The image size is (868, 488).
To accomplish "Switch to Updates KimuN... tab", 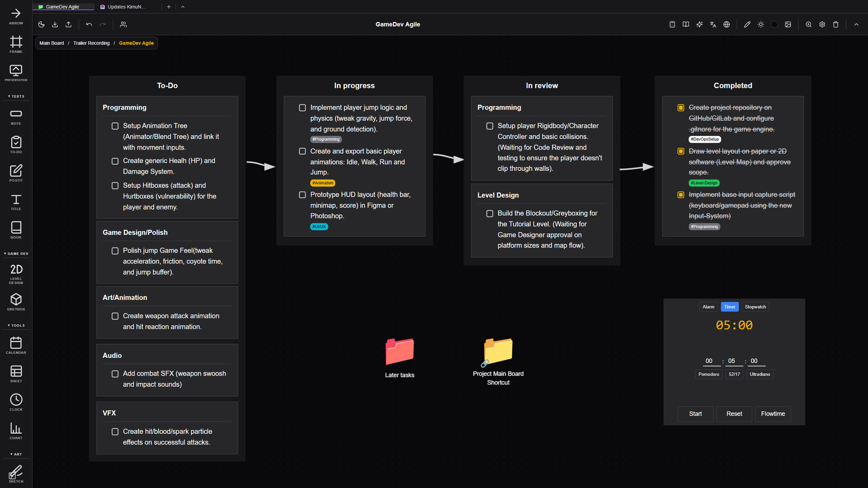I will [127, 7].
